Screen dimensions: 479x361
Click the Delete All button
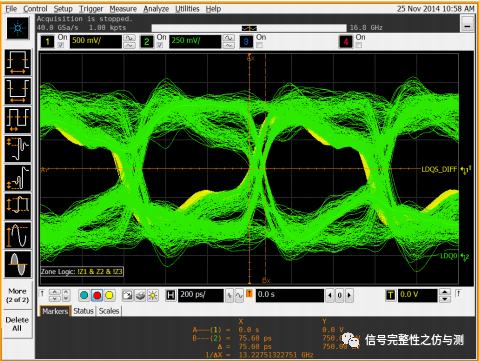coord(17,324)
